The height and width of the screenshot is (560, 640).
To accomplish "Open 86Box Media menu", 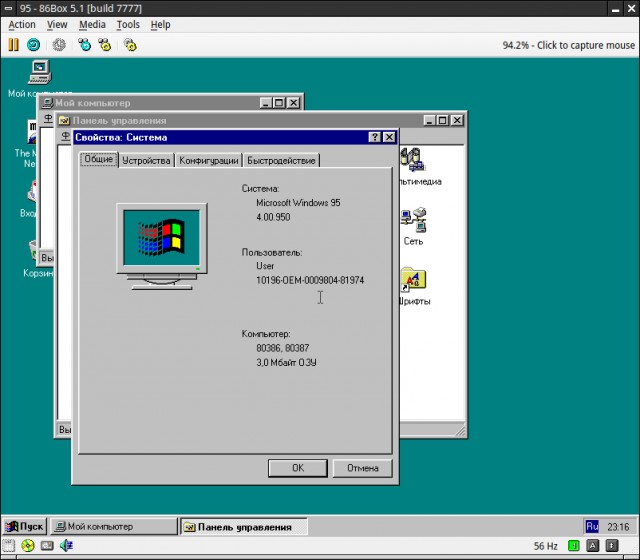I will (92, 24).
